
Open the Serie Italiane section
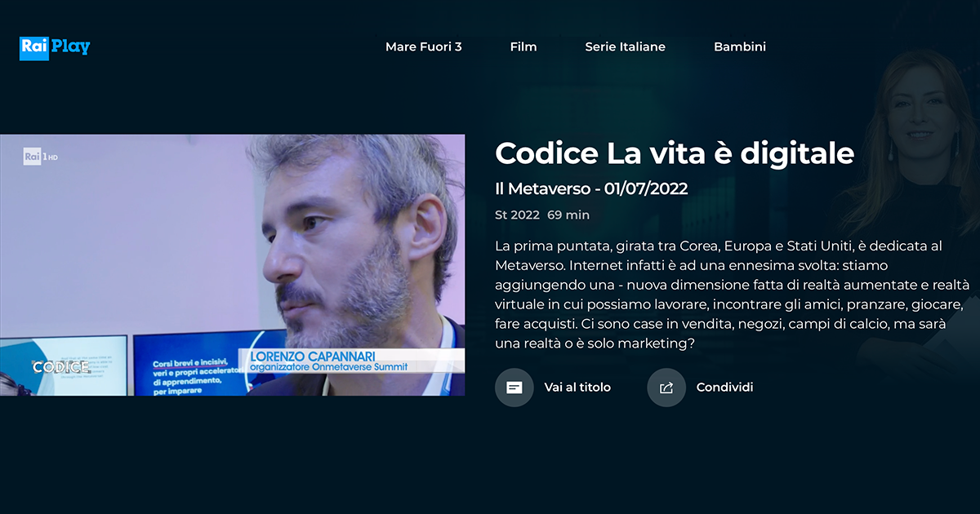click(626, 47)
